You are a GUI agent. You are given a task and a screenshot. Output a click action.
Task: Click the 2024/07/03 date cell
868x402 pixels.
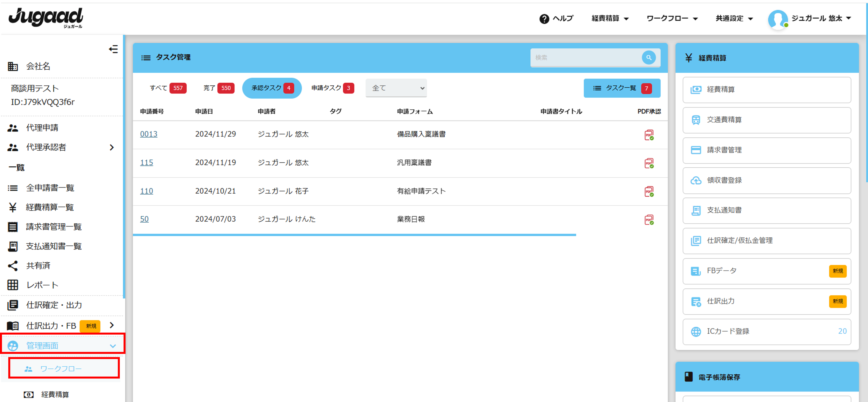pos(215,219)
